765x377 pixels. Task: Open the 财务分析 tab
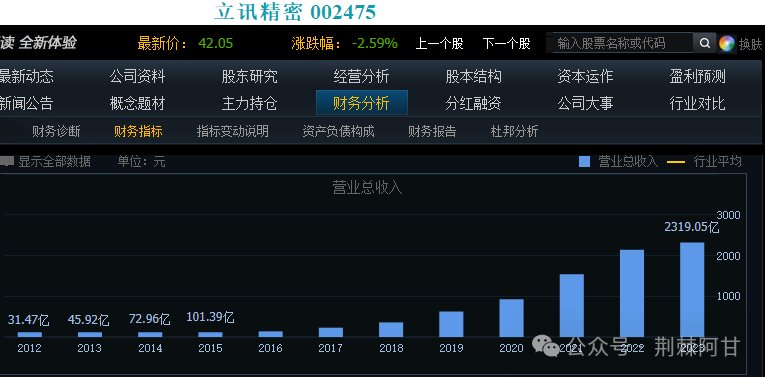[x=362, y=103]
